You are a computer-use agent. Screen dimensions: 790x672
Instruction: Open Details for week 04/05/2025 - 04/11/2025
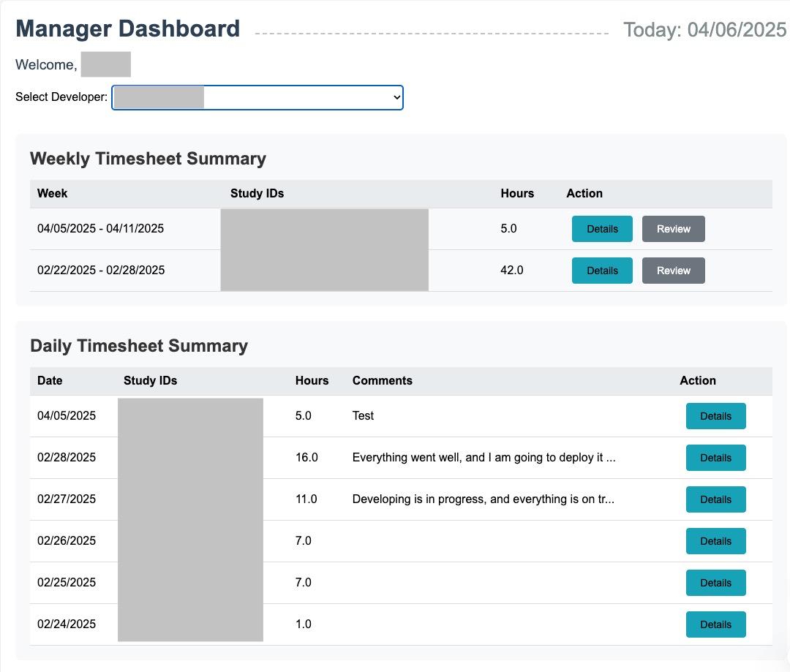601,229
